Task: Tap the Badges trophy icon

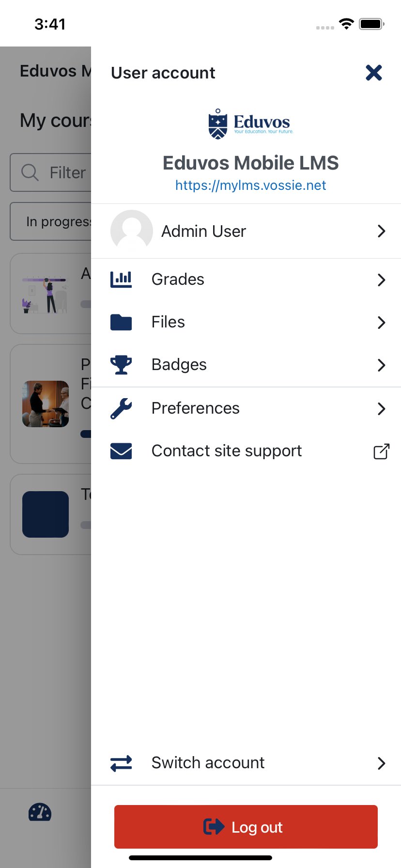Action: [x=121, y=365]
